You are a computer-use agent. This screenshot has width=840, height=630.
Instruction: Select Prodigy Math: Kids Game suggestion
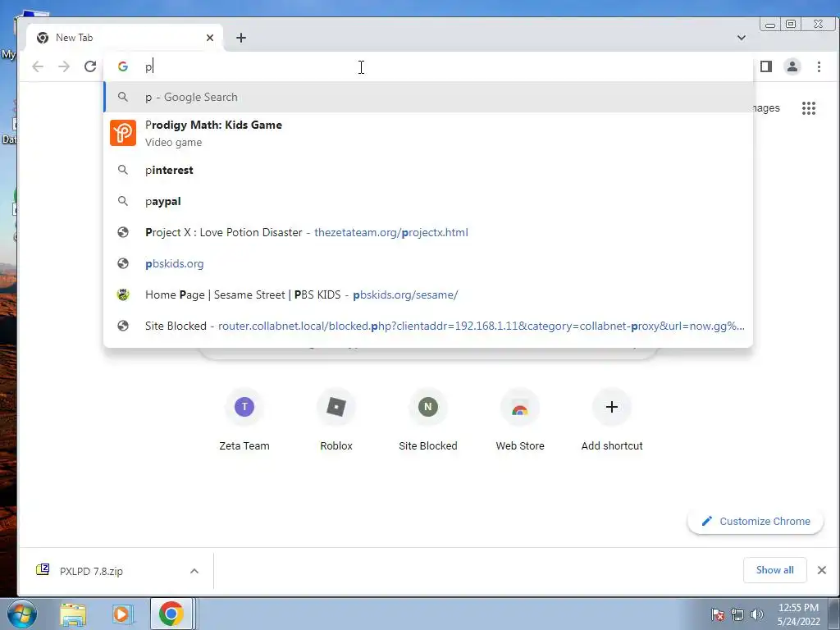(x=428, y=133)
